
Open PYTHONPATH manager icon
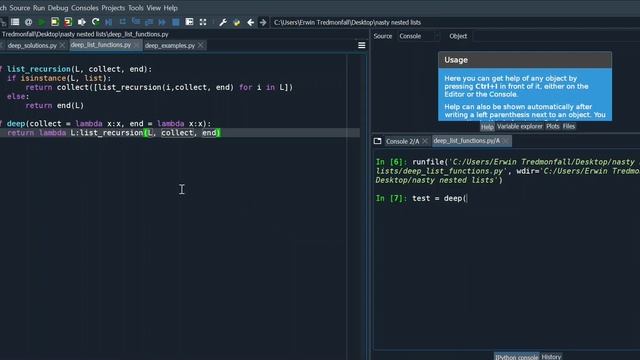[x=237, y=22]
